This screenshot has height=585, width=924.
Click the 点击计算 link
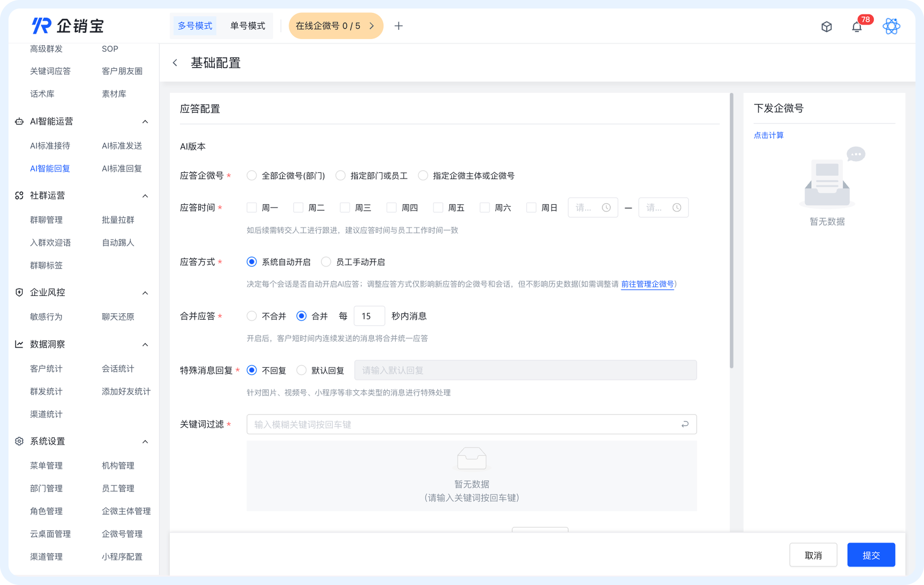[x=768, y=135]
